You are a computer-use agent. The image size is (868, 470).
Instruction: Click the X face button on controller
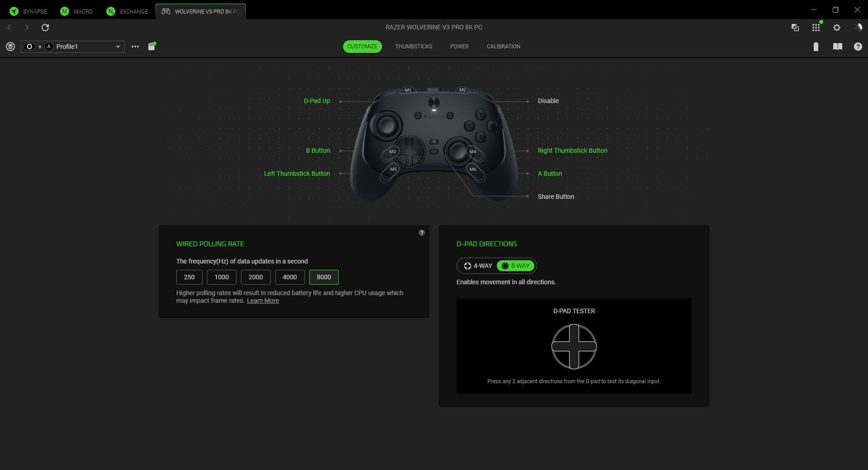469,126
